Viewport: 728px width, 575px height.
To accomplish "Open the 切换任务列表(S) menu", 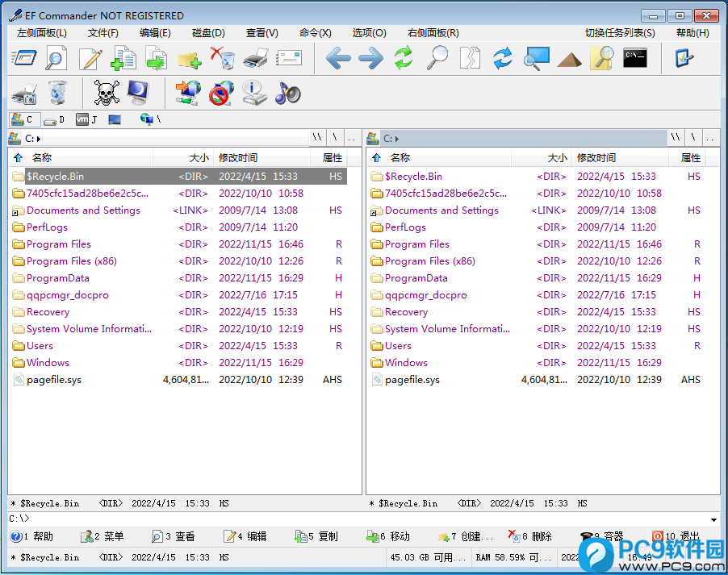I will [x=620, y=33].
